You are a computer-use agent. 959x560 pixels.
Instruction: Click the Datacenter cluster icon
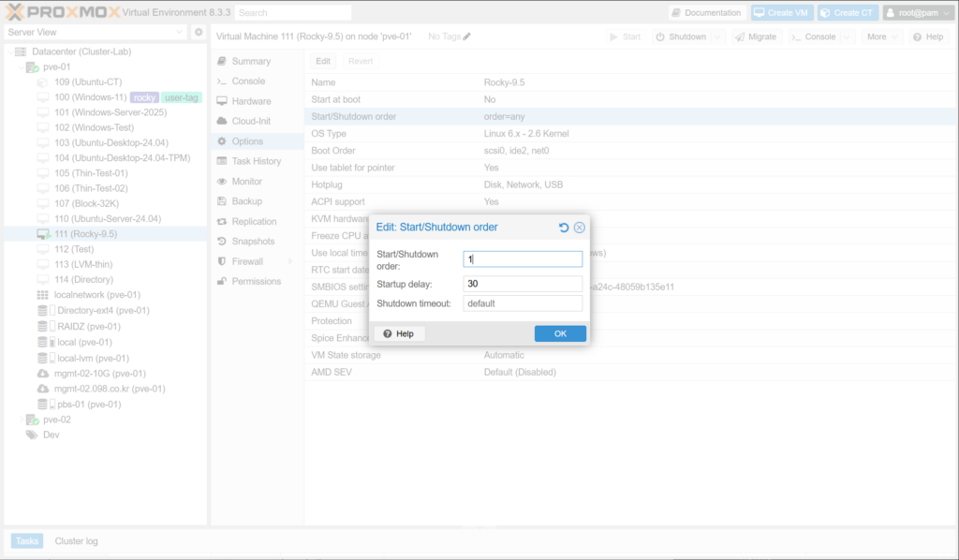point(21,52)
